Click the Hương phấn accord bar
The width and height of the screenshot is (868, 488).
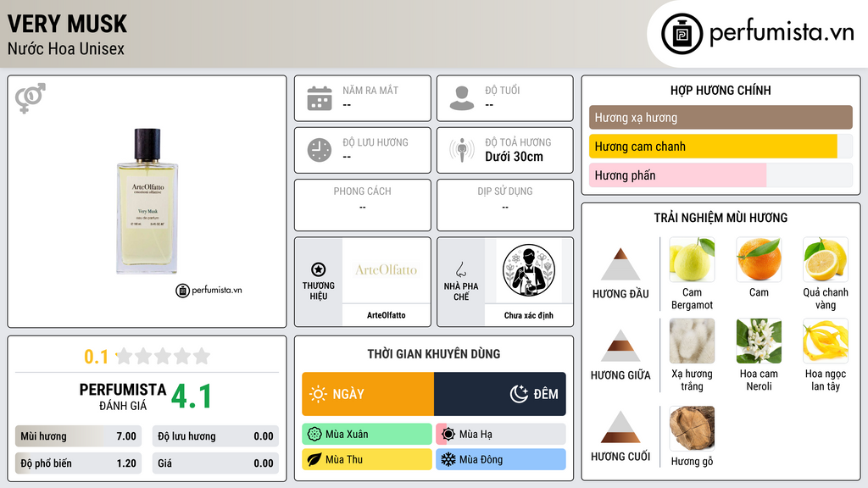pyautogui.click(x=721, y=175)
